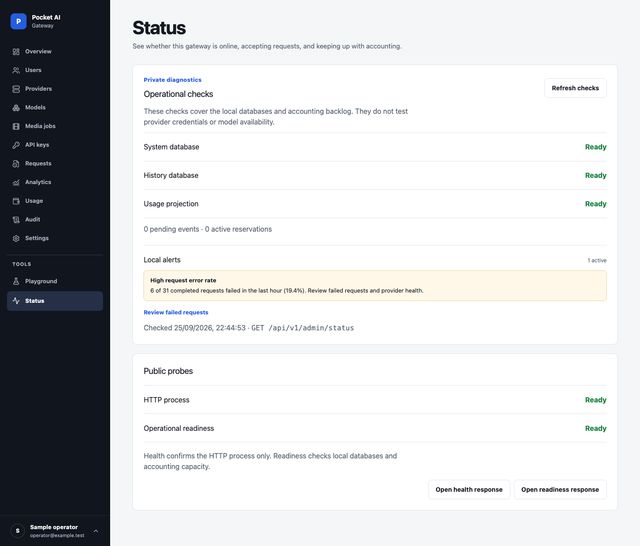Click the Public probes heading

pos(168,371)
